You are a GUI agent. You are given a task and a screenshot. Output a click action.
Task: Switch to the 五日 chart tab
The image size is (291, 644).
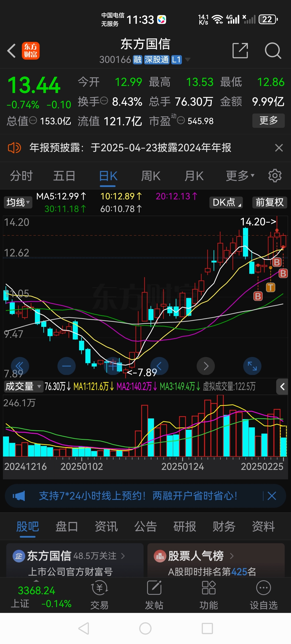pyautogui.click(x=65, y=176)
